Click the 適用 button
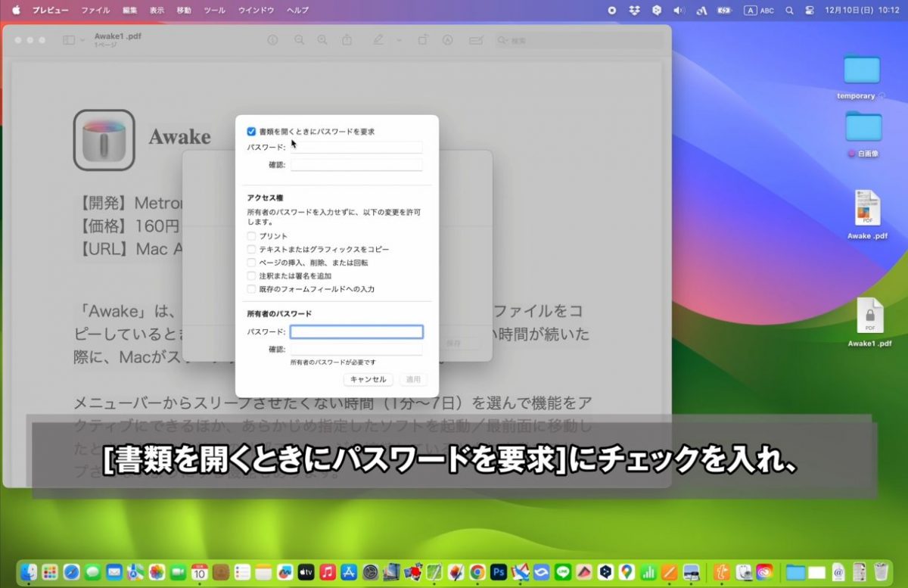This screenshot has width=908, height=588. pos(413,379)
